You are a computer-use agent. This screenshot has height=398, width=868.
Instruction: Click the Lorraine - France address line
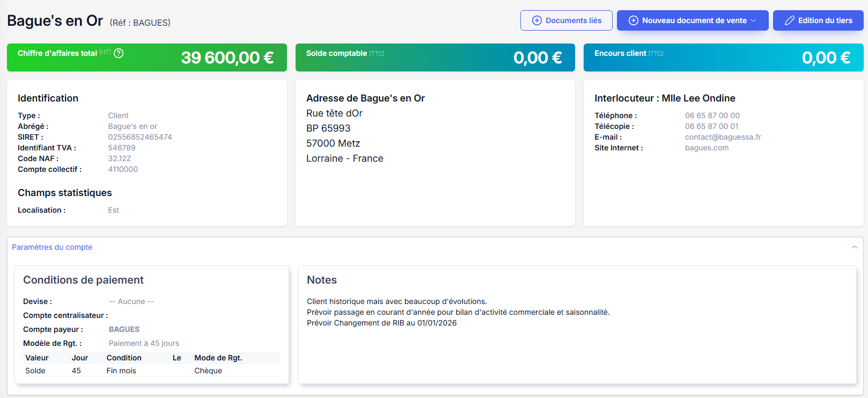point(345,158)
